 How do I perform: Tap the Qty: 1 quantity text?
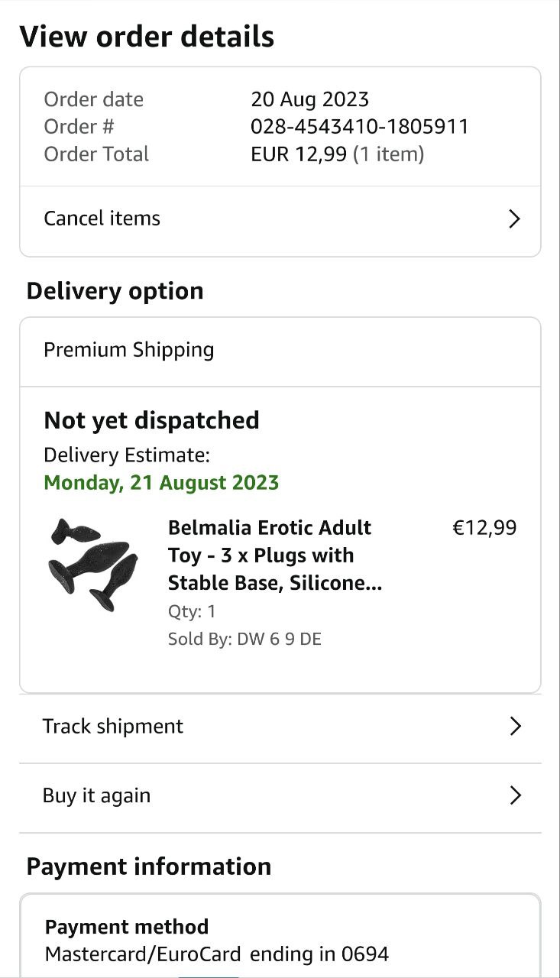coord(192,611)
